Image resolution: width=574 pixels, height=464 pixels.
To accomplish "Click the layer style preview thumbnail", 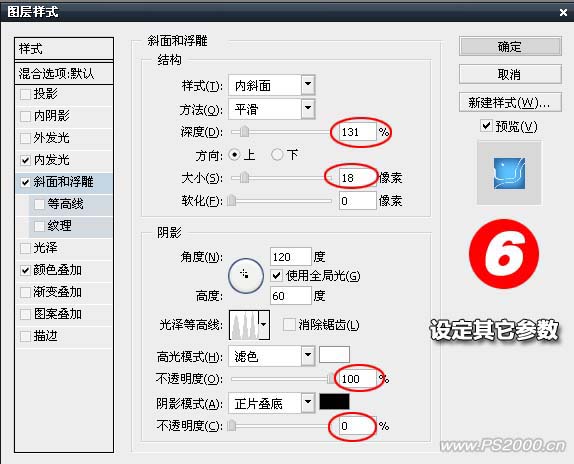I will tap(509, 173).
